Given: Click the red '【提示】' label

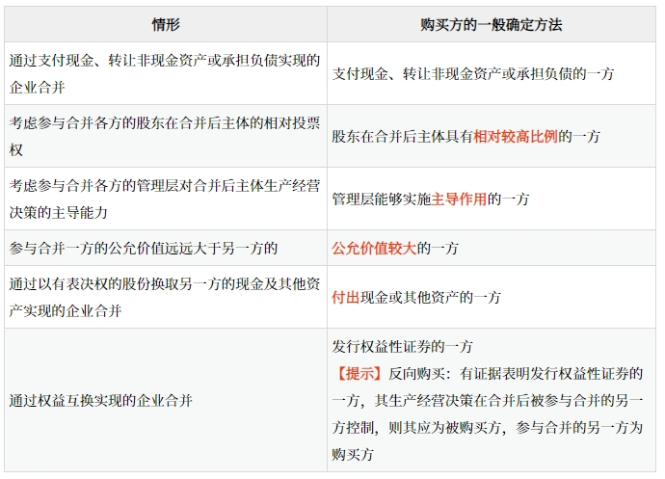Looking at the screenshot, I should coord(357,373).
